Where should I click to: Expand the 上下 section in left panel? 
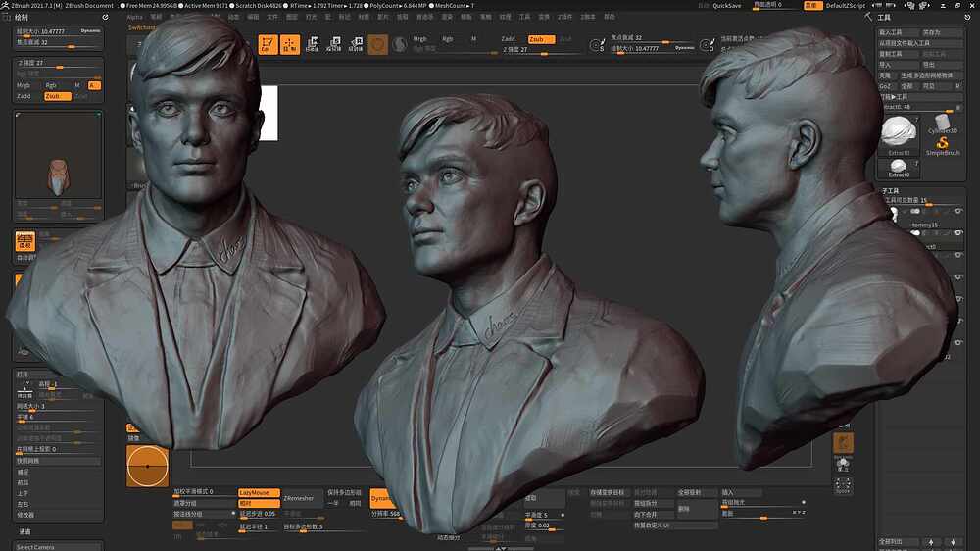click(x=23, y=493)
